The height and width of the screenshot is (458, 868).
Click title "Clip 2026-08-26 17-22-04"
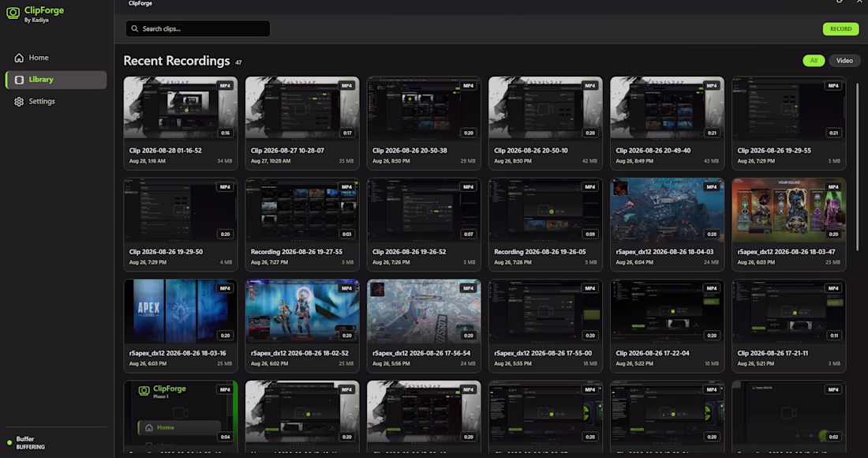click(x=653, y=353)
